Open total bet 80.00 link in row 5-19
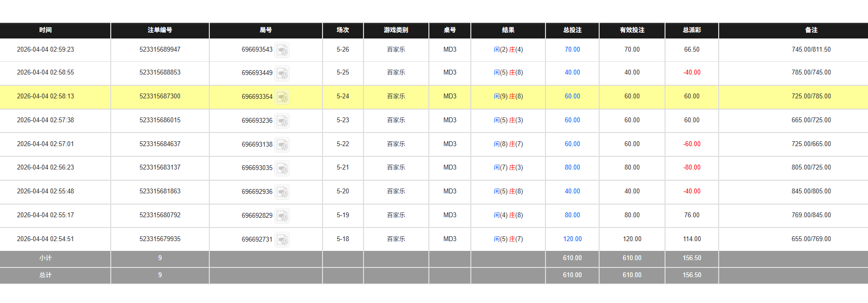This screenshot has width=868, height=303. [572, 215]
